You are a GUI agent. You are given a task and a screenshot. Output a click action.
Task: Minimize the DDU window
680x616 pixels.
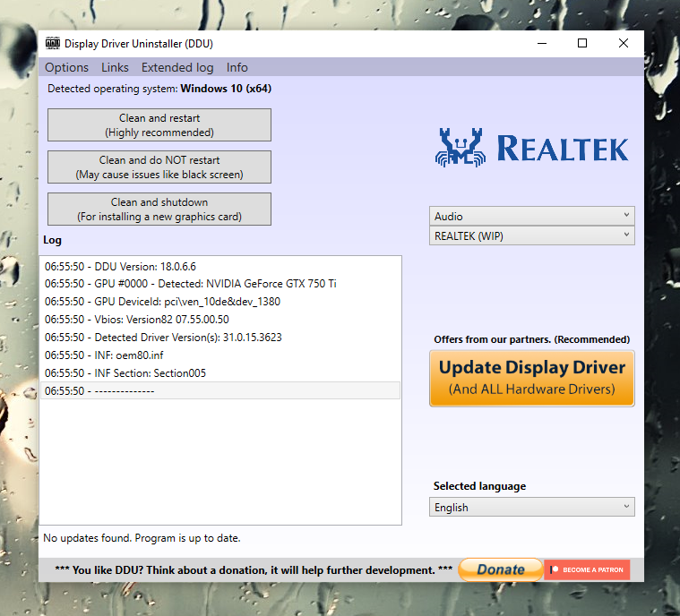click(542, 43)
